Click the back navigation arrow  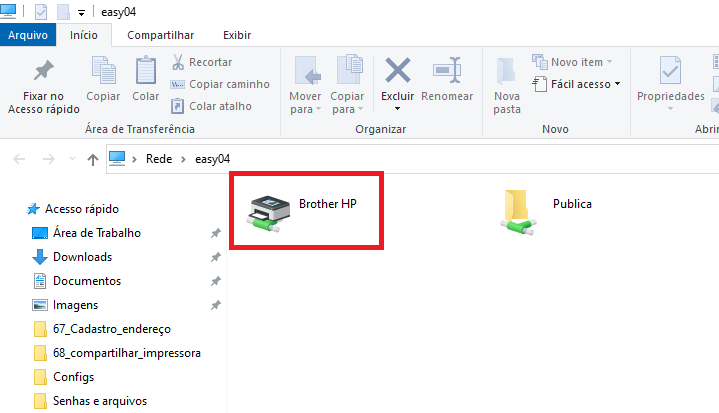click(x=19, y=159)
